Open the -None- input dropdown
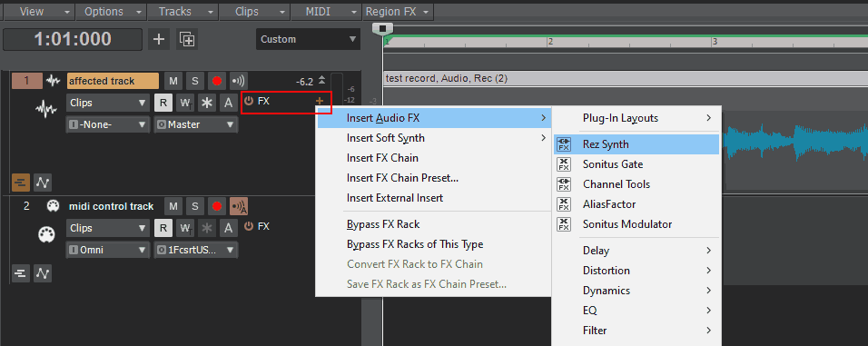 point(107,124)
